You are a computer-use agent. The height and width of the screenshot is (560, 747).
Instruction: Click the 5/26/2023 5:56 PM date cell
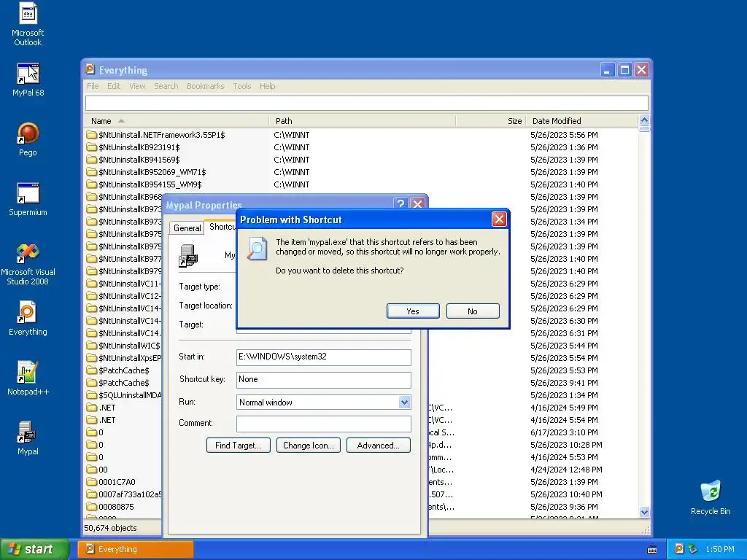[564, 135]
